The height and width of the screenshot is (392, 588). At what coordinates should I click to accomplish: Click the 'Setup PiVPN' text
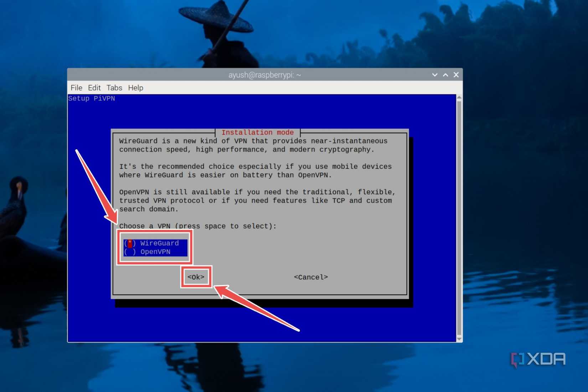click(x=92, y=98)
